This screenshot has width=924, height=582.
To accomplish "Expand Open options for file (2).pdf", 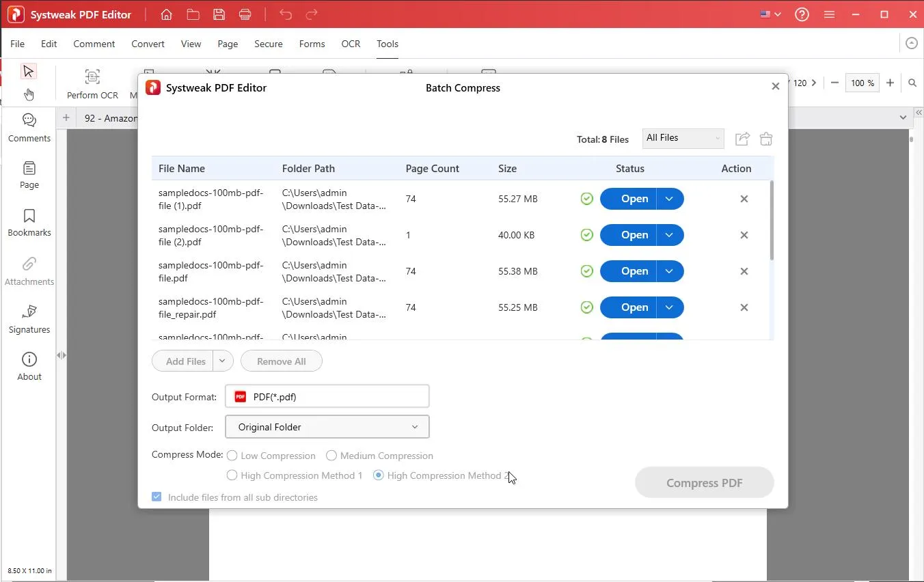I will click(670, 235).
